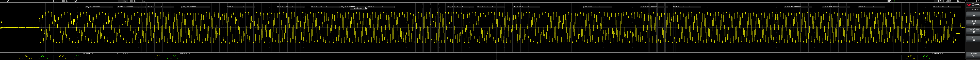The height and width of the screenshot is (60, 980).
Task: Click the Save to file = 33 label
Action: coord(187,54)
